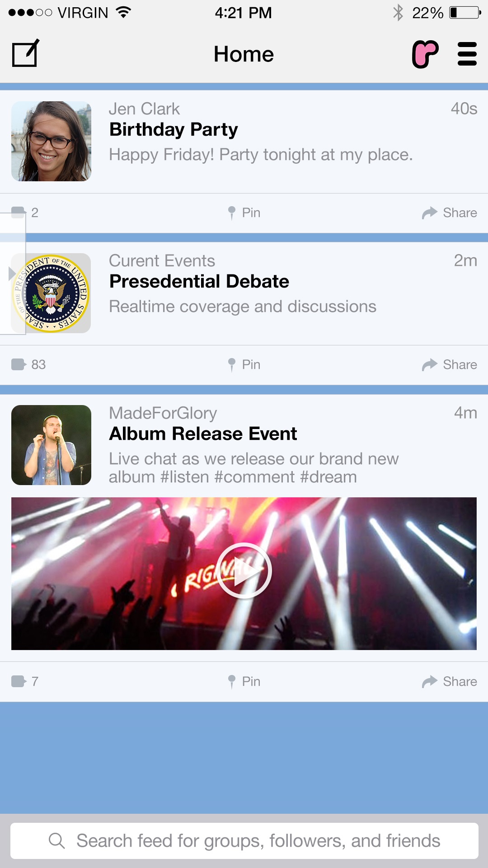Tap the compose new post icon
The height and width of the screenshot is (868, 488).
tap(25, 54)
